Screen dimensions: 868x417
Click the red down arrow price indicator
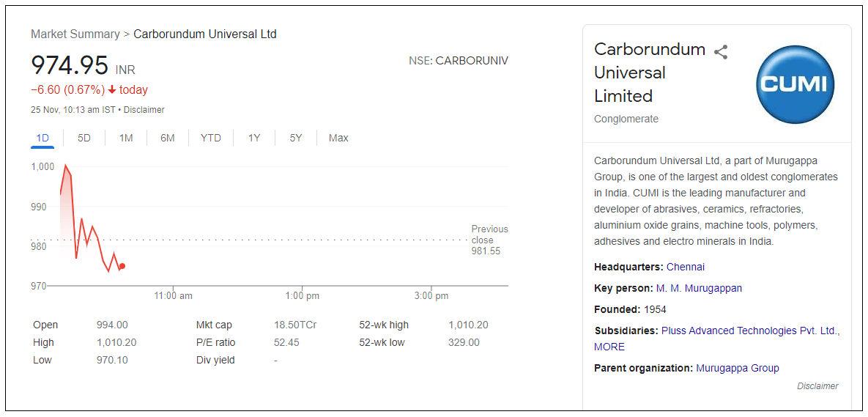pos(112,90)
